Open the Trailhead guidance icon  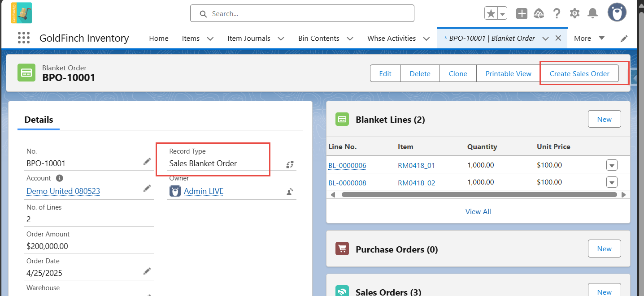(539, 13)
